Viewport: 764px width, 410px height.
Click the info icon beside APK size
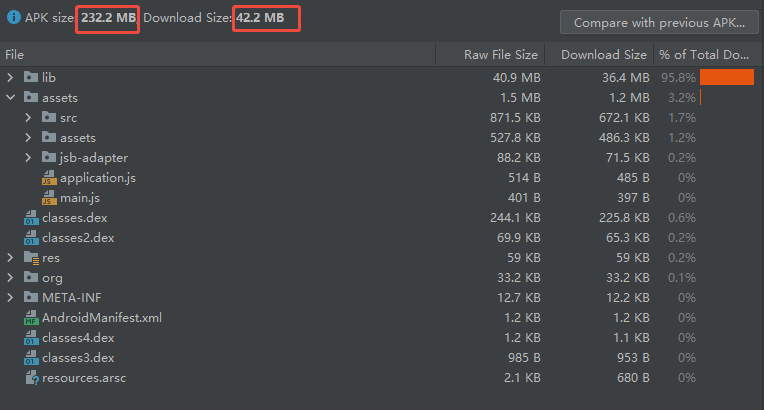[x=14, y=18]
